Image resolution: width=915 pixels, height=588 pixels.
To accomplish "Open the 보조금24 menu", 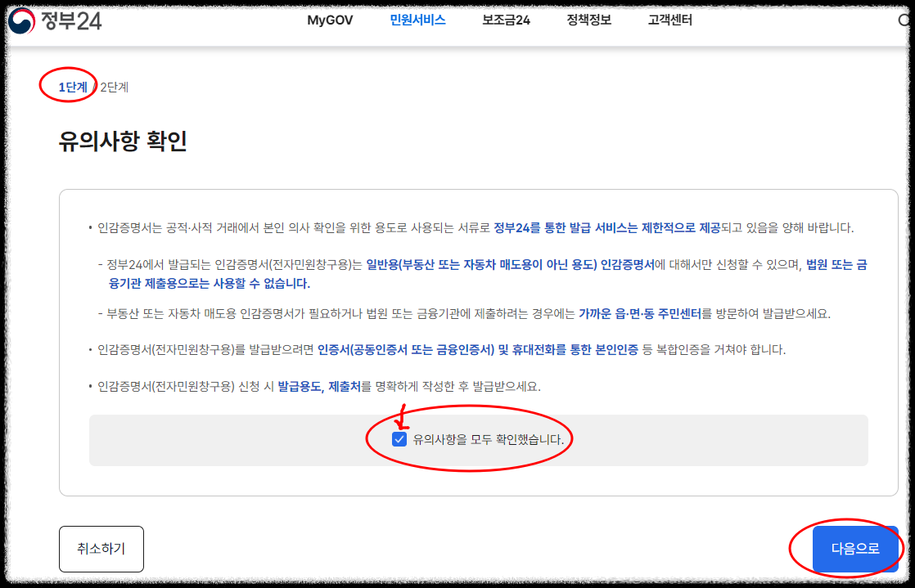I will tap(506, 21).
